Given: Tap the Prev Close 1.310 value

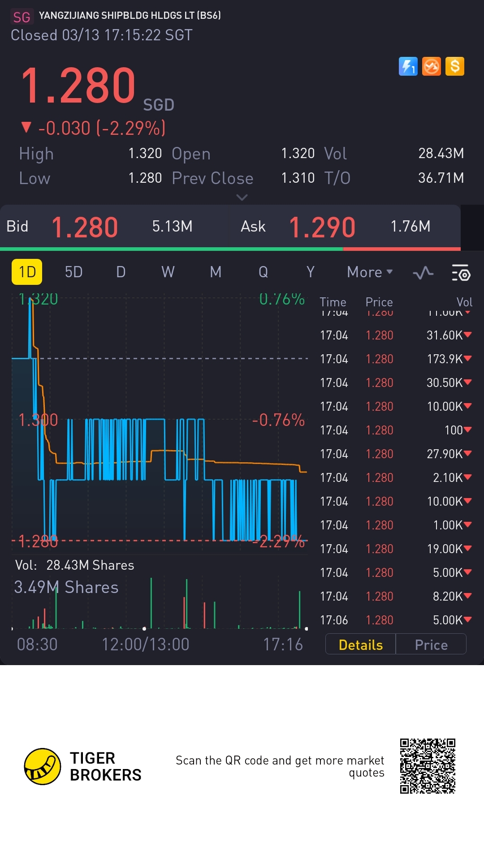Looking at the screenshot, I should coord(298,178).
